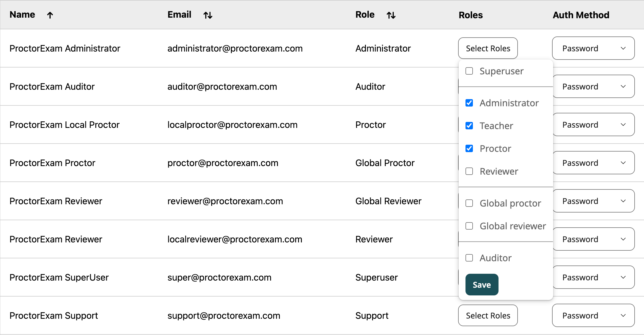Uncheck the Administrator role checkbox
Image resolution: width=644 pixels, height=335 pixels.
pyautogui.click(x=469, y=103)
